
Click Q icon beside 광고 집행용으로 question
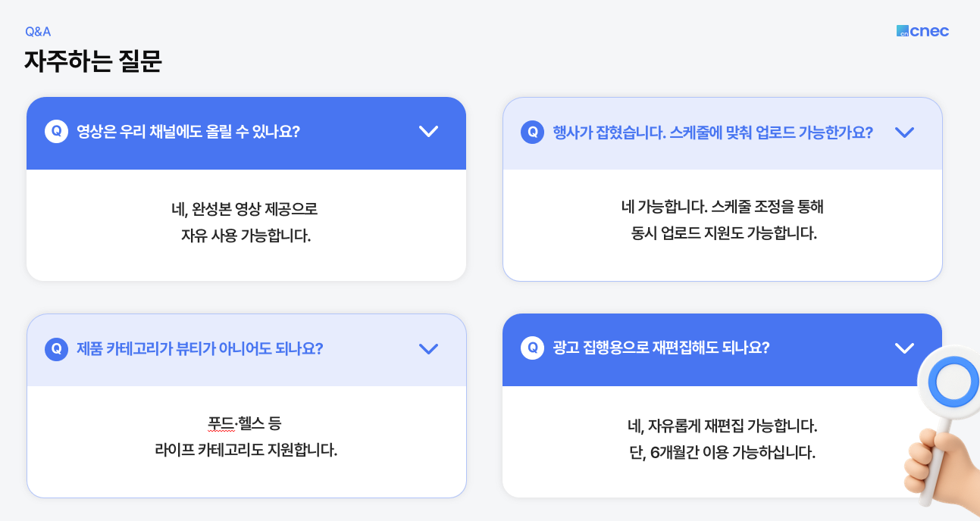[x=533, y=348]
